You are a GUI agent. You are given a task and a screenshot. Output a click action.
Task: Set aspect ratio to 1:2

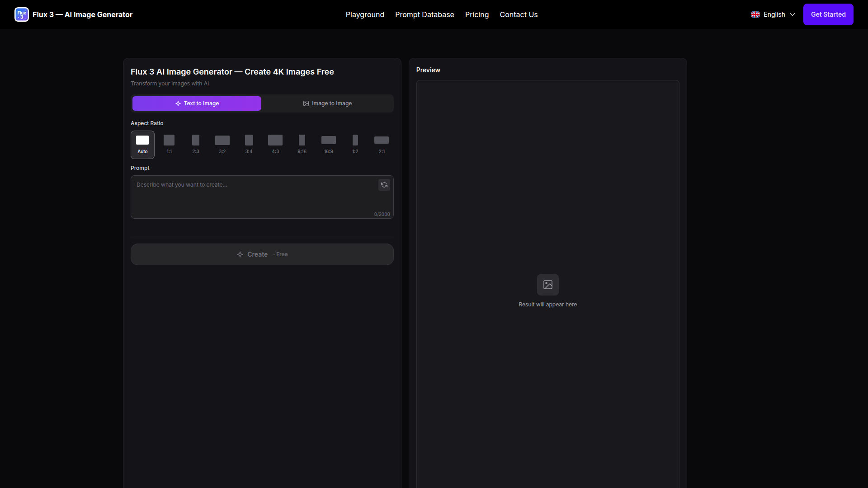tap(355, 145)
